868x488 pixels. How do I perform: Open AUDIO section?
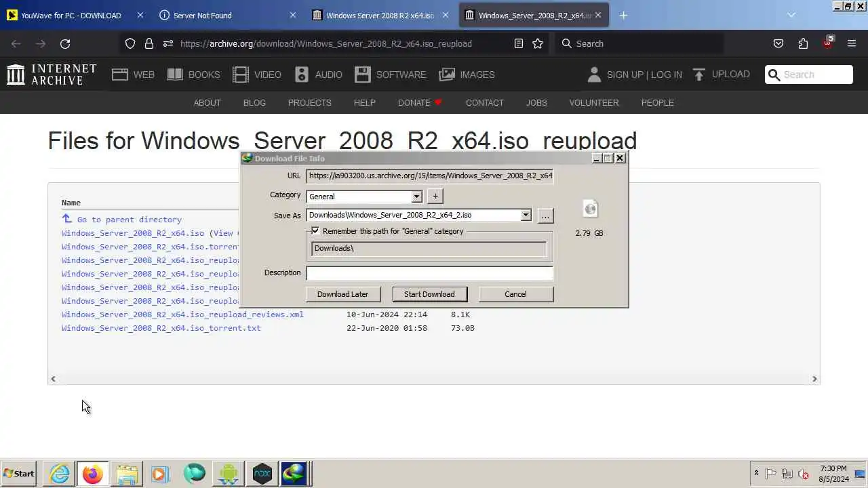click(318, 75)
